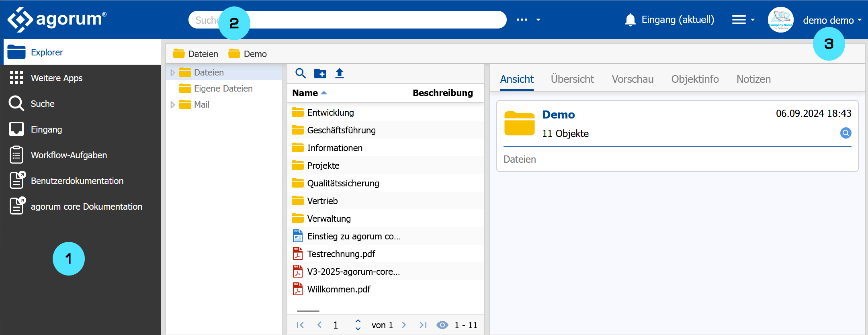Open the hamburger menu icon
Viewport: 868px width, 335px height.
(x=739, y=20)
